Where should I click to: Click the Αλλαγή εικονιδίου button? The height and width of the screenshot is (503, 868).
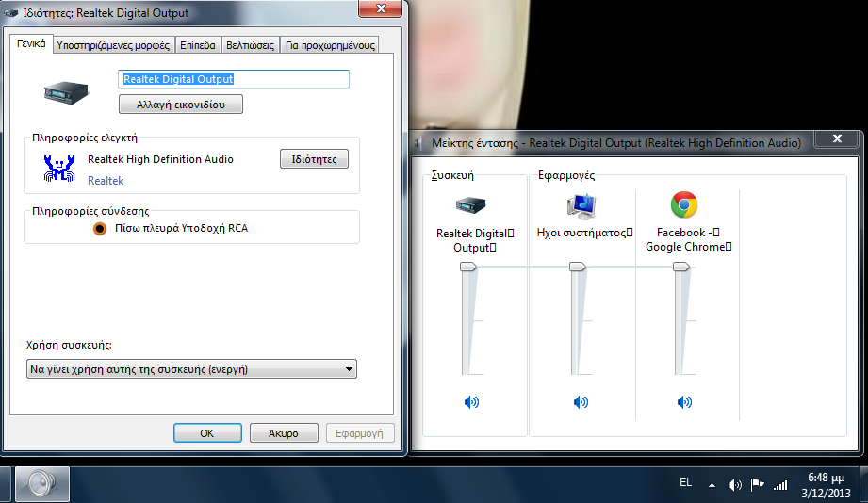(x=180, y=104)
